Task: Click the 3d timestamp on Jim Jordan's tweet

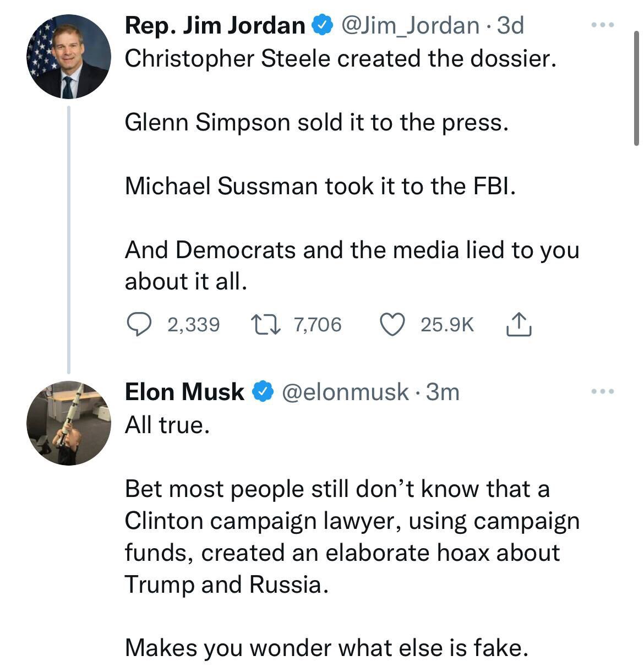Action: (x=509, y=25)
